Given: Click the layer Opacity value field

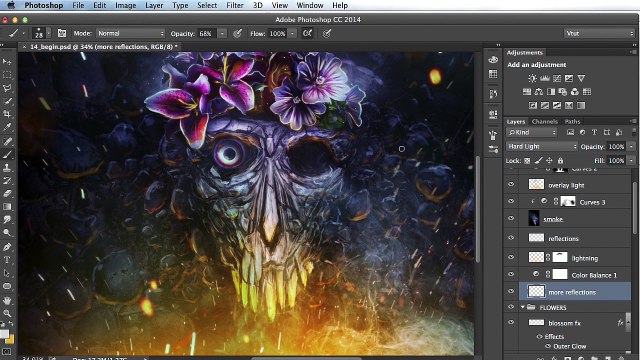Looking at the screenshot, I should pos(617,147).
